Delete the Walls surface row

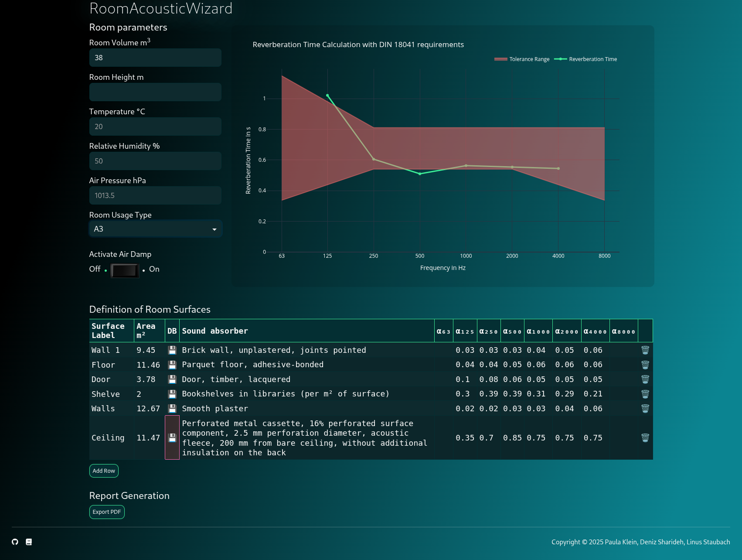pos(645,409)
